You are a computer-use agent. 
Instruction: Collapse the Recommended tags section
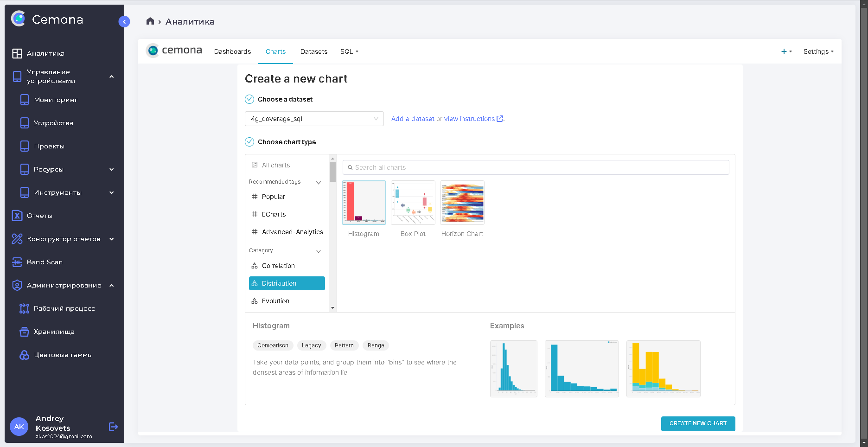(319, 182)
